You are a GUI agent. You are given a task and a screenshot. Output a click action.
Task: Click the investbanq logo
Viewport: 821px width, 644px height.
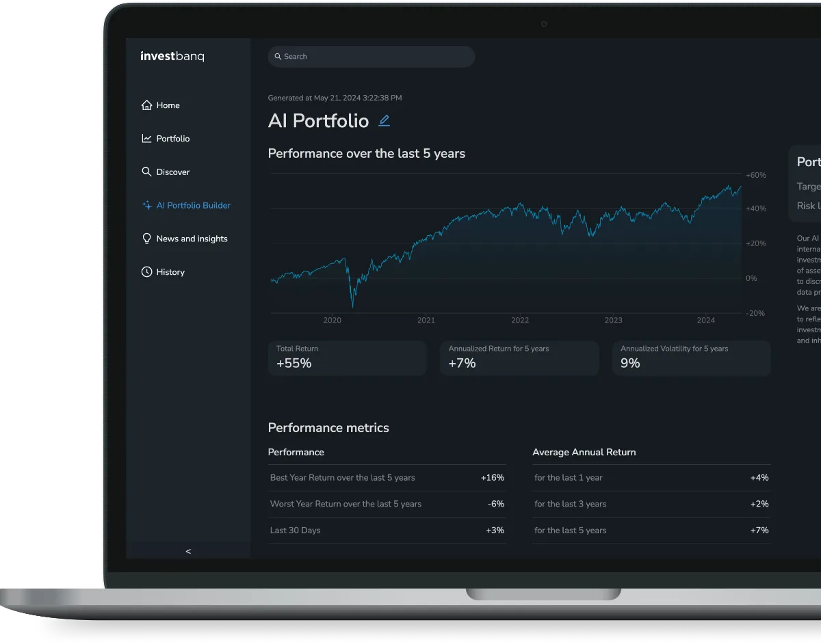[172, 57]
